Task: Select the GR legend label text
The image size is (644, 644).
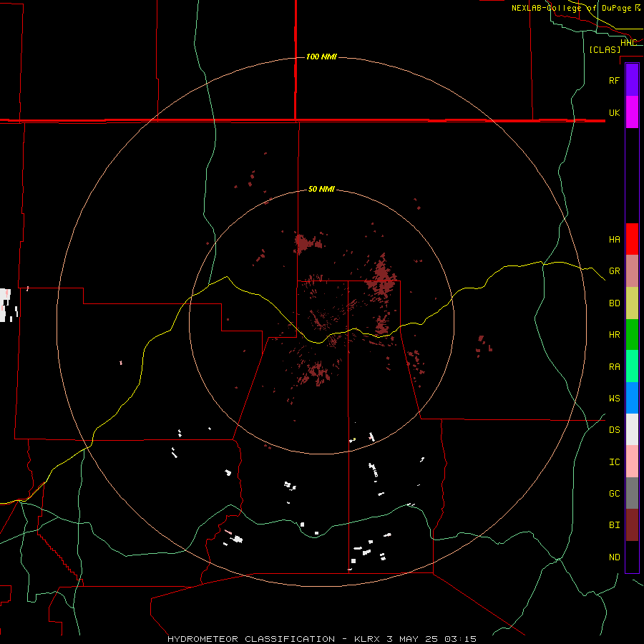Action: point(614,271)
